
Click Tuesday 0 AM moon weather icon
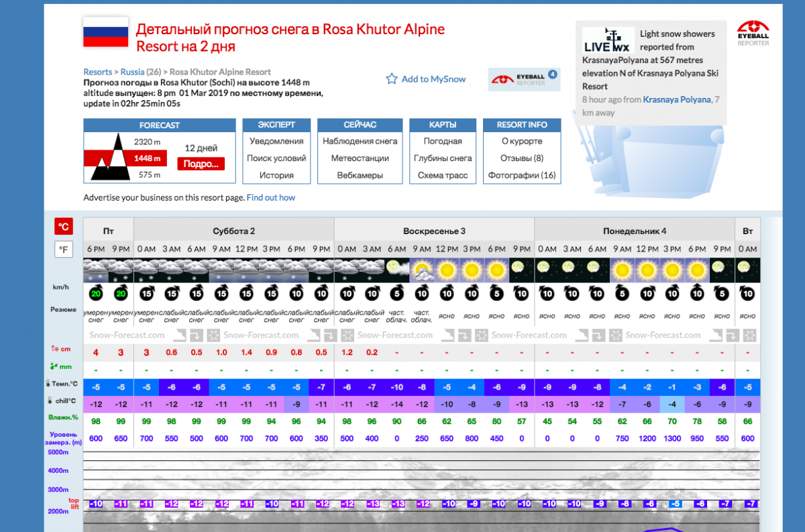coord(747,270)
